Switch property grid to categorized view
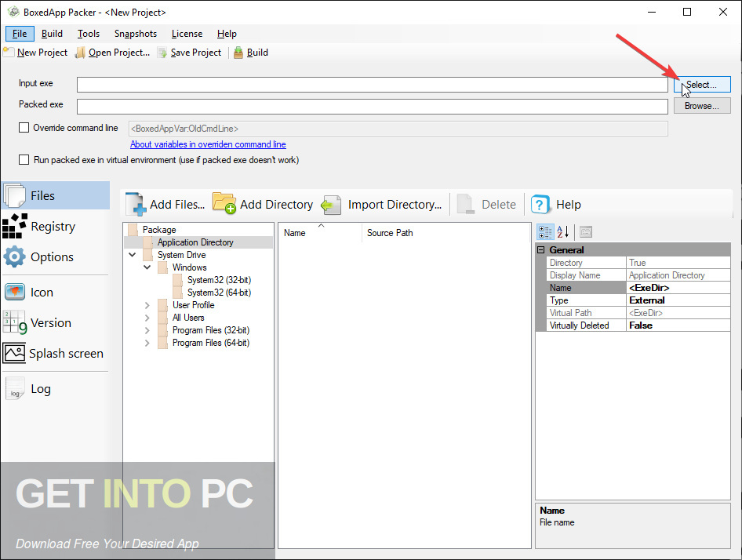This screenshot has height=560, width=742. coord(544,232)
